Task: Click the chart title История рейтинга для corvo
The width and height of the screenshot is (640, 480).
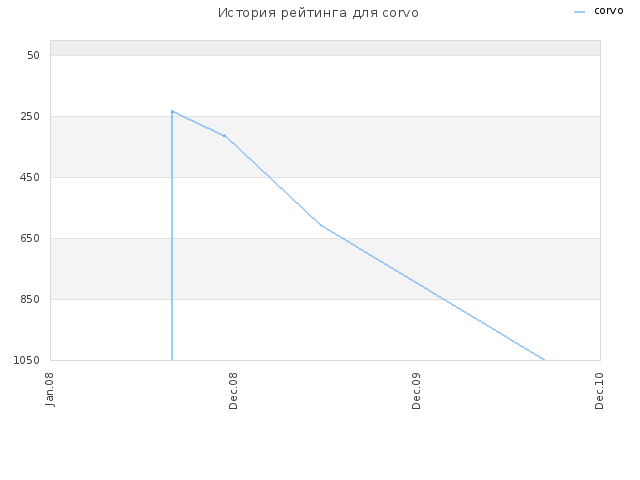Action: tap(318, 13)
